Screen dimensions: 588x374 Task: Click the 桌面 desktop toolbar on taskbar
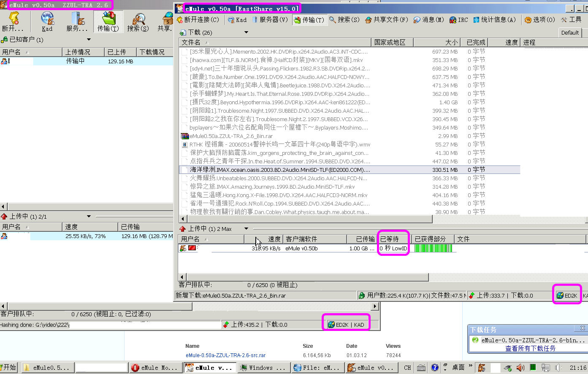coord(458,368)
